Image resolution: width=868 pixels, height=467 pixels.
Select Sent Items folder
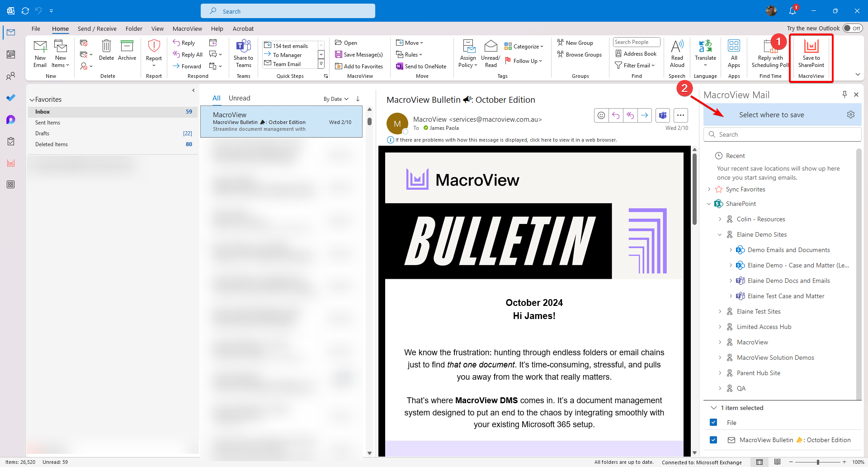click(113, 123)
